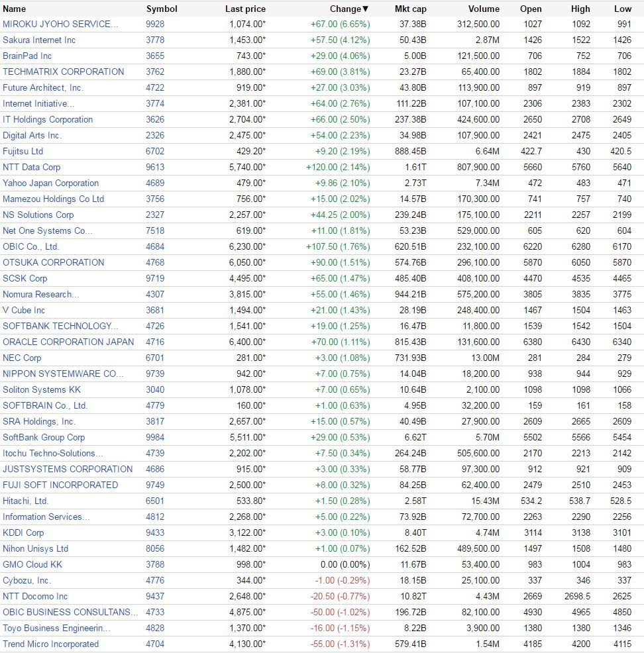This screenshot has height=653, width=644.
Task: Open Trend Micro Incorporated link
Action: coord(51,644)
